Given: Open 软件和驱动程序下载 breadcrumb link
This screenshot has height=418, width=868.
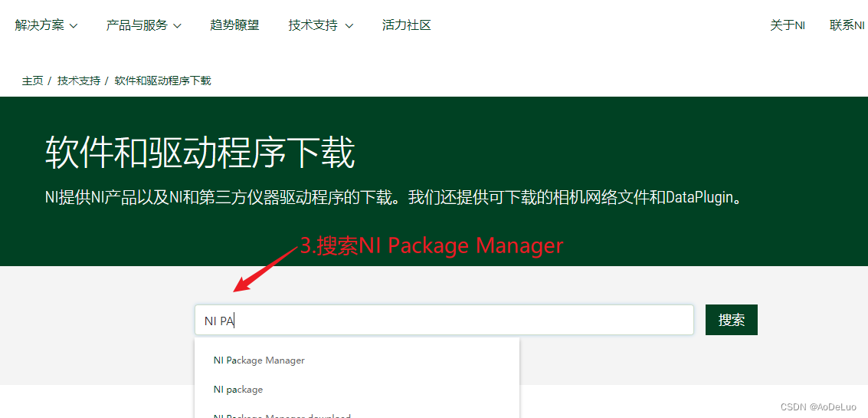Looking at the screenshot, I should [162, 81].
